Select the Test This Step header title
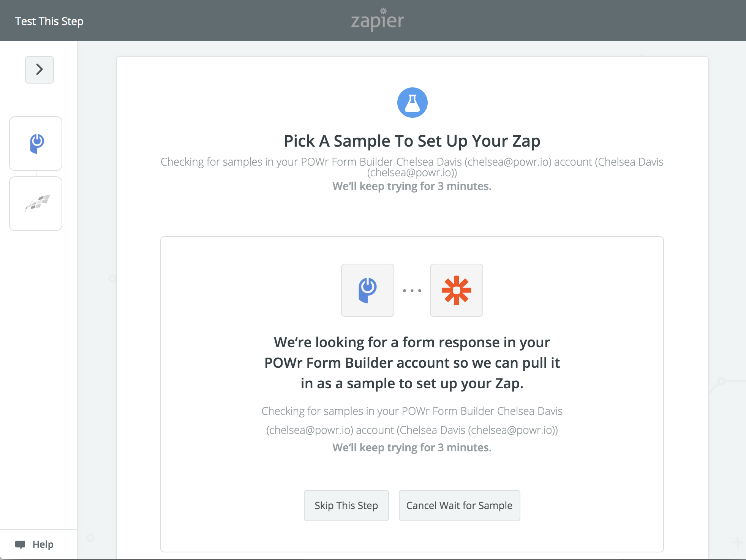Screen dimensions: 746x560 [49, 21]
